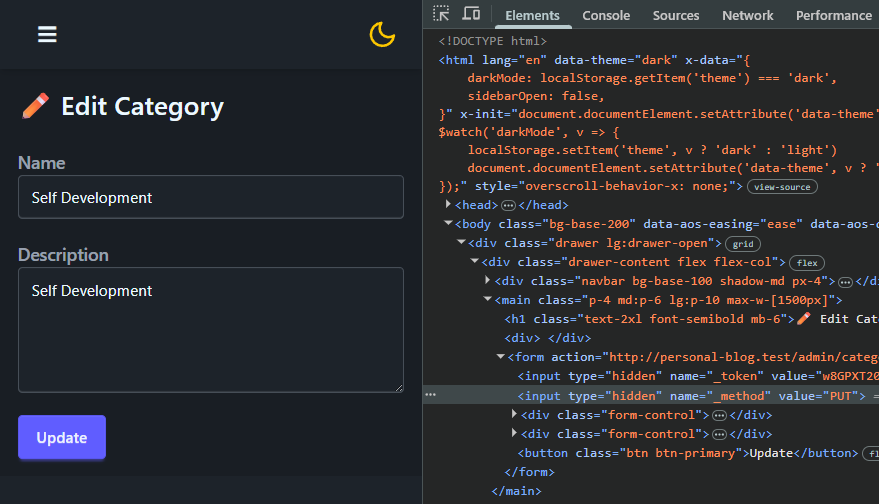Click the Name input field
Viewport: 879px width, 504px height.
(x=211, y=197)
